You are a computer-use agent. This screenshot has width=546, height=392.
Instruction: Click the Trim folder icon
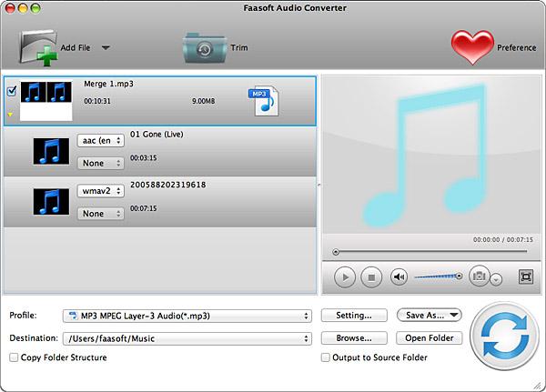(x=205, y=48)
